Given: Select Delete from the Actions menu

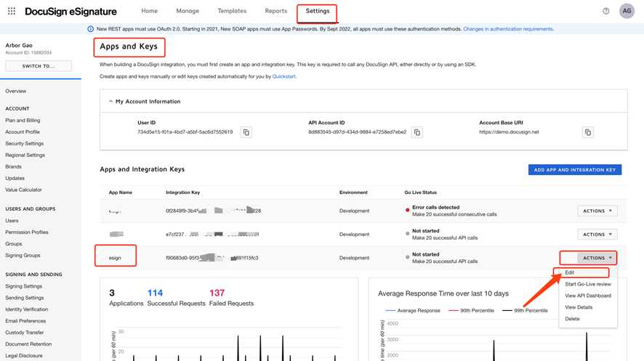Looking at the screenshot, I should click(x=572, y=319).
